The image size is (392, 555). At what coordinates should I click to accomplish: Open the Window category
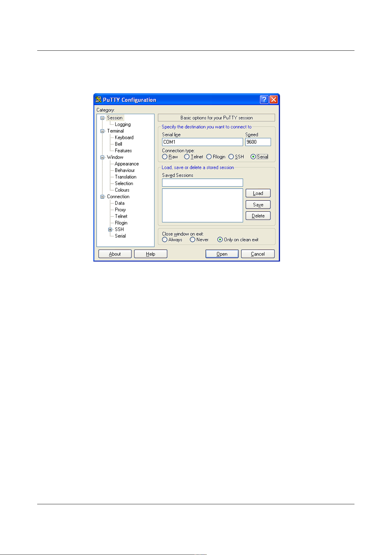(115, 157)
